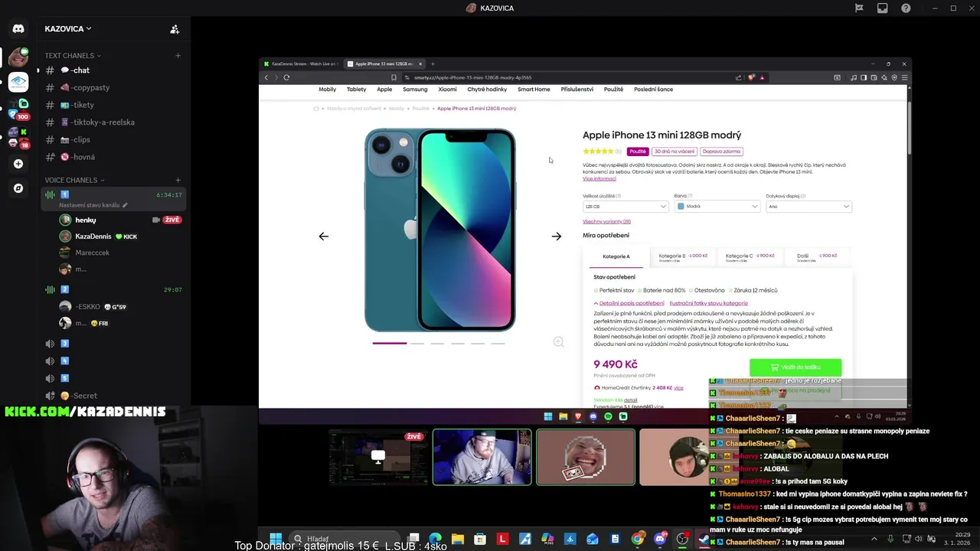Show hidden system tray icons chevron
Viewport: 980px width, 551px height.
tap(874, 539)
